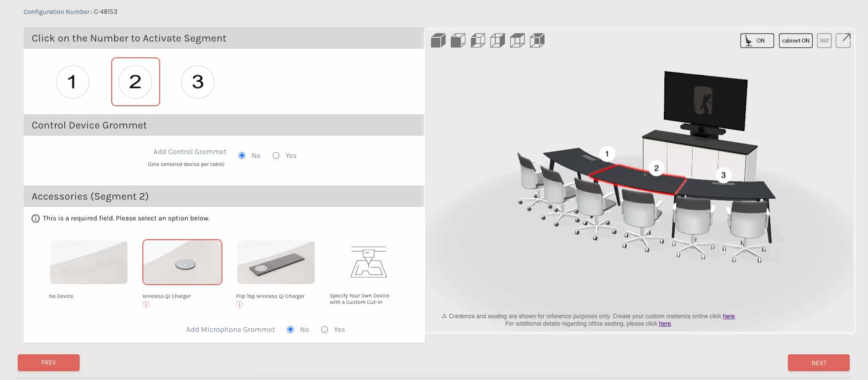Select the second cube view icon in the row
Image resolution: width=868 pixels, height=380 pixels.
(458, 41)
